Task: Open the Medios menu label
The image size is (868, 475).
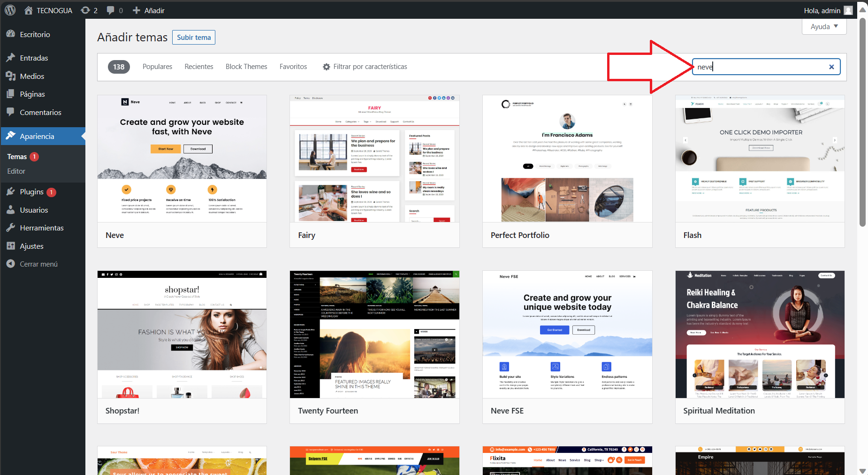Action: coord(32,76)
